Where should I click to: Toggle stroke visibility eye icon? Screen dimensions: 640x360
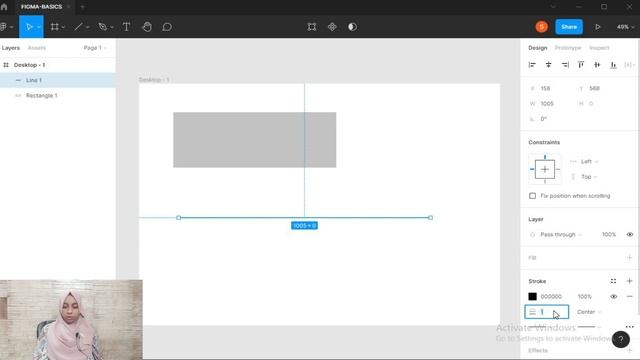pos(613,297)
